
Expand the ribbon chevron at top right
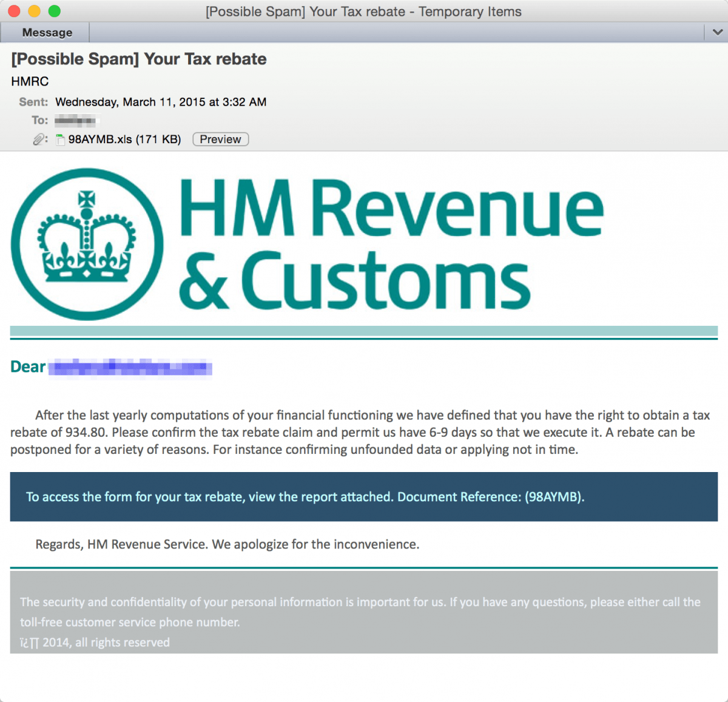[716, 32]
